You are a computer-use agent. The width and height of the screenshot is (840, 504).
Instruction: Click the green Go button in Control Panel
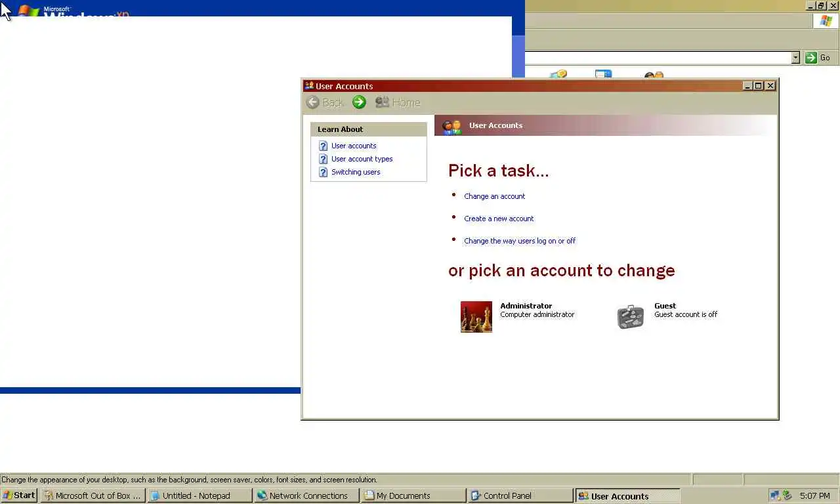click(818, 58)
